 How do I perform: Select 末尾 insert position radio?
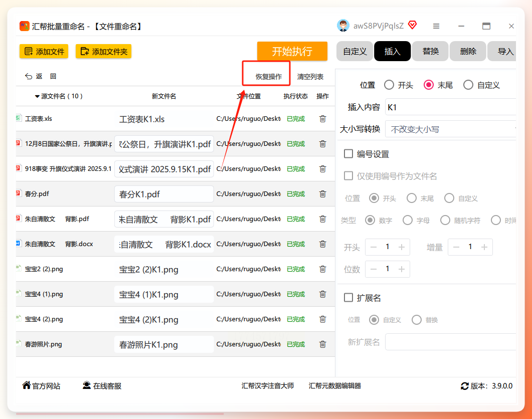(429, 85)
